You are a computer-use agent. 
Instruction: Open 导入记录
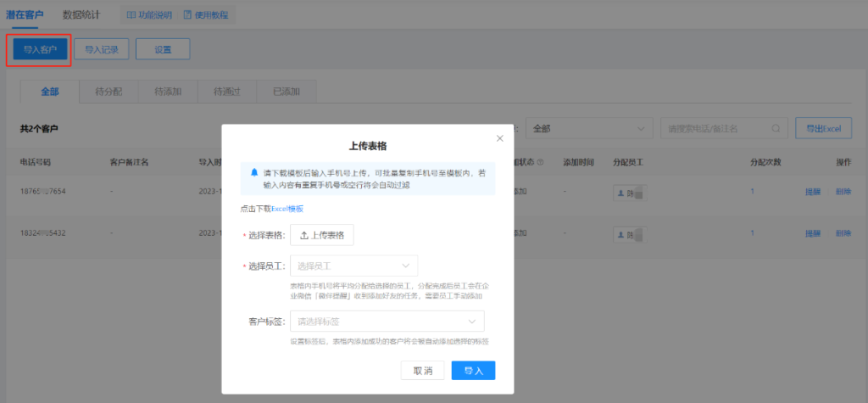[102, 49]
